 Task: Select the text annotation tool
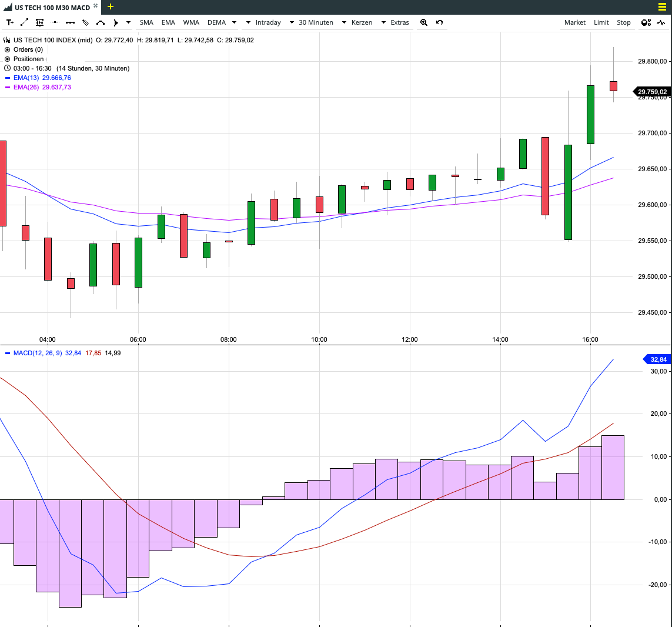coord(10,22)
